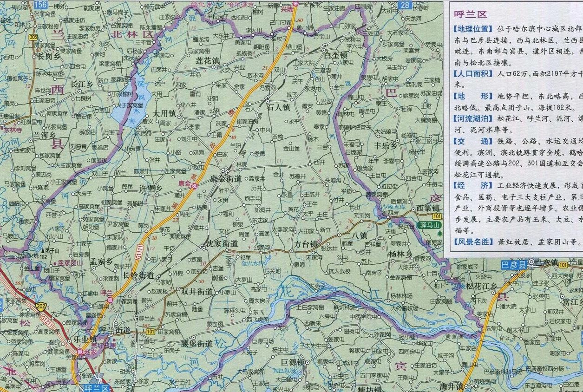Click the blue 巴彦县 county label
Viewport: 583px width, 392px height.
click(x=514, y=265)
